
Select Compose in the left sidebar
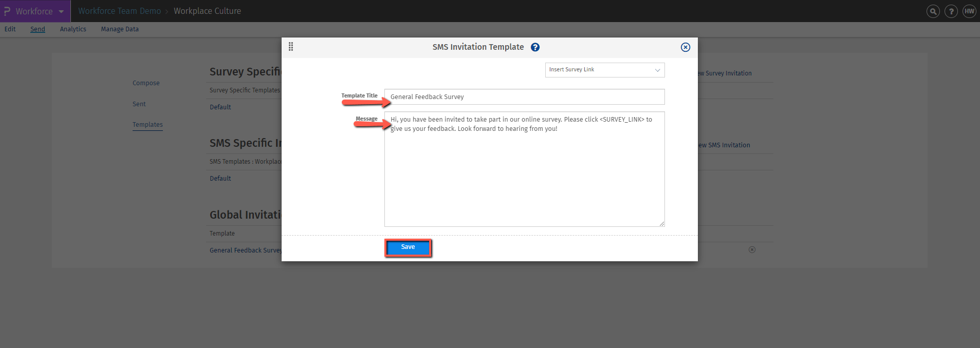pos(146,83)
